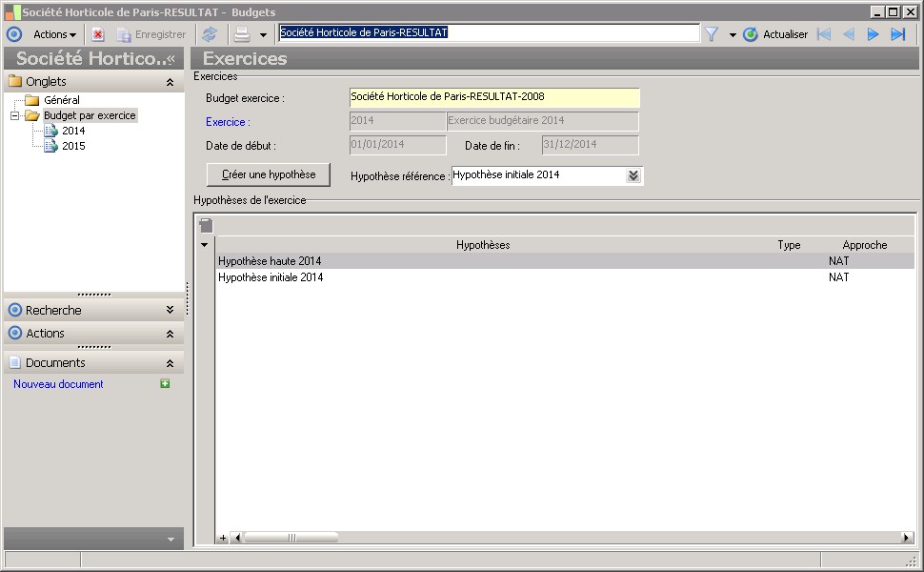Select the row Hypothèse haute 2014

click(565, 260)
